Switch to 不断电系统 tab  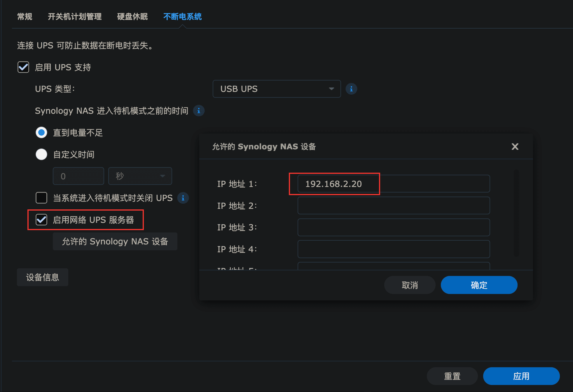point(183,17)
